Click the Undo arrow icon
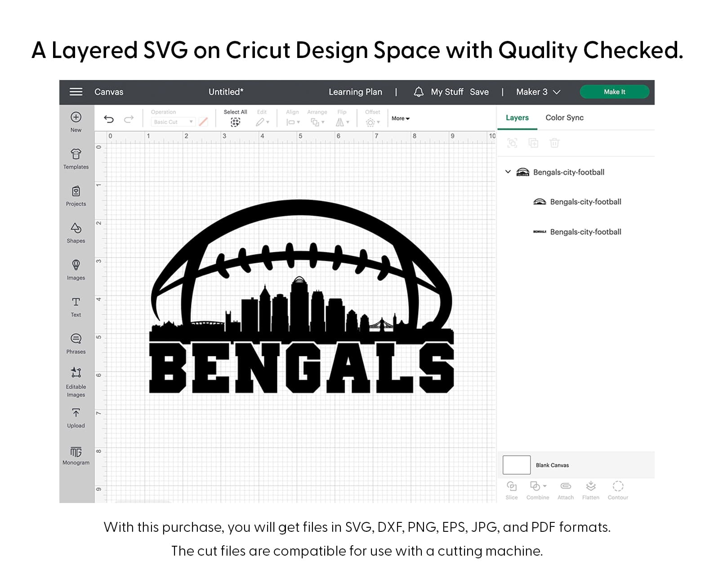Screen dimensions: 714x588 (109, 119)
